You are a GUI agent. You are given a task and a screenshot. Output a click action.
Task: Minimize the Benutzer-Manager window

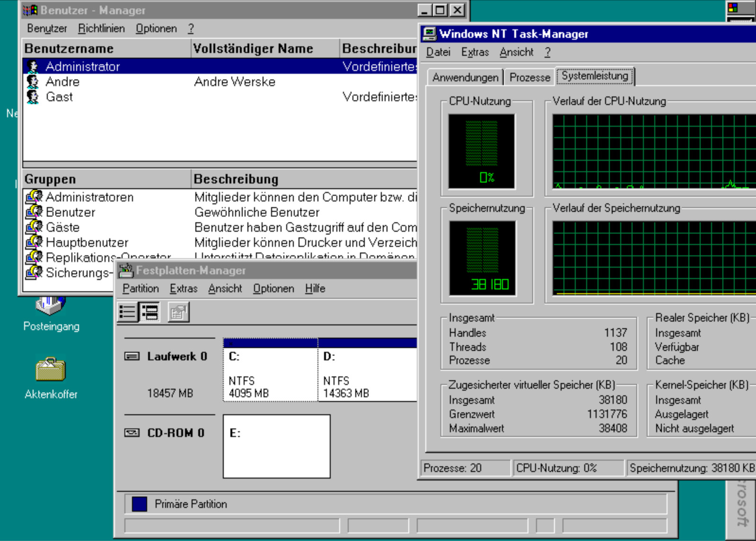pyautogui.click(x=424, y=10)
